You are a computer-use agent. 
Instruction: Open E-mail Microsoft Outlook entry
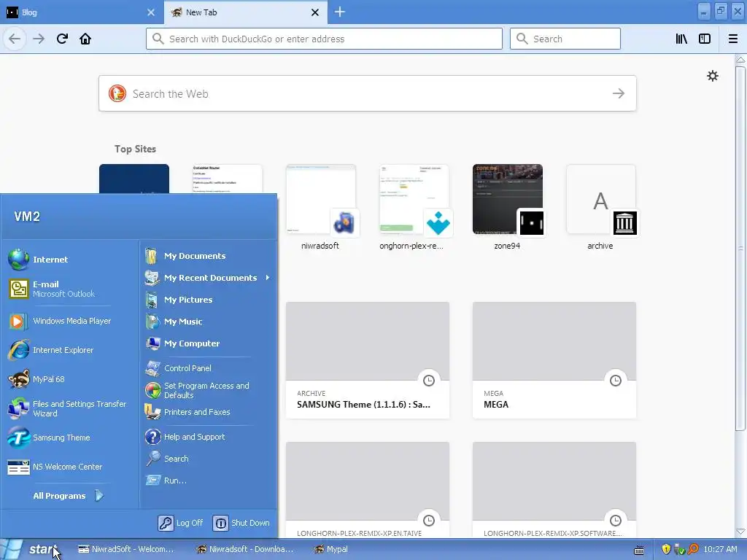pyautogui.click(x=70, y=289)
